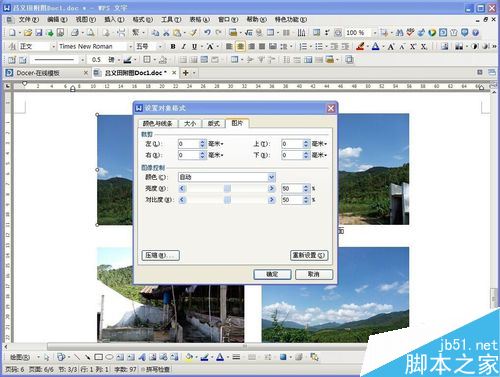The image size is (500, 377).
Task: Click the 对比度 contrast slider thumb
Action: click(227, 200)
